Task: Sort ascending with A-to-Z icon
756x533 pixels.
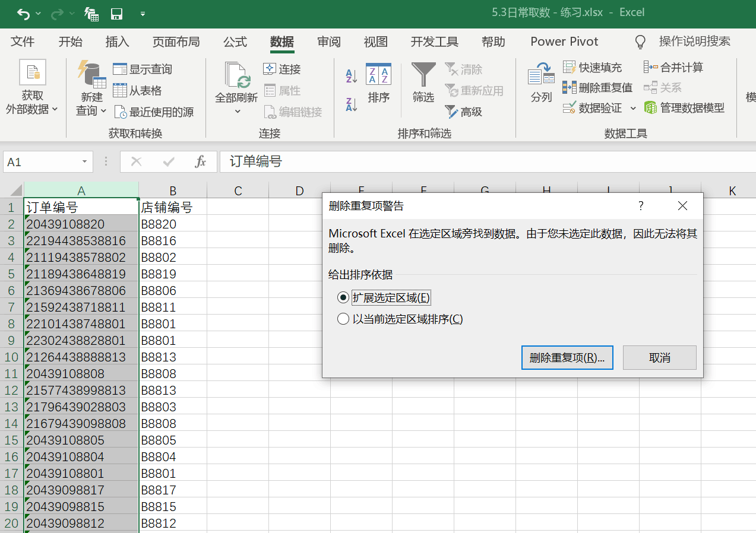Action: [352, 75]
